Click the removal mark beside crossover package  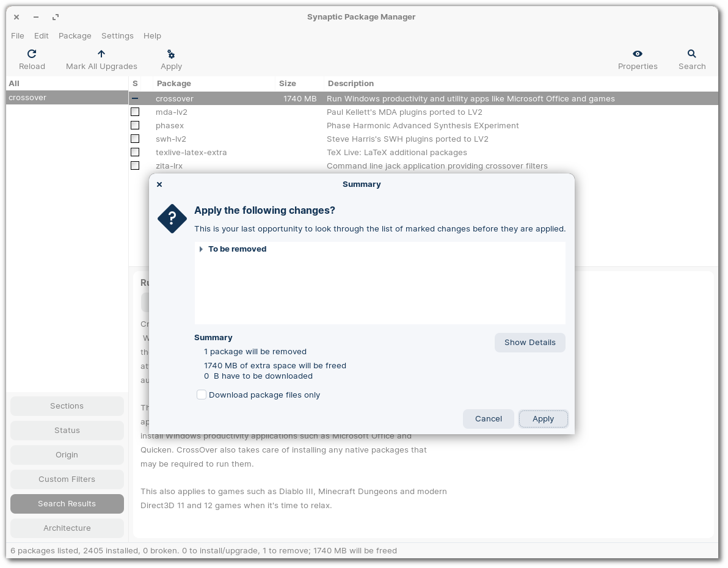(x=134, y=98)
